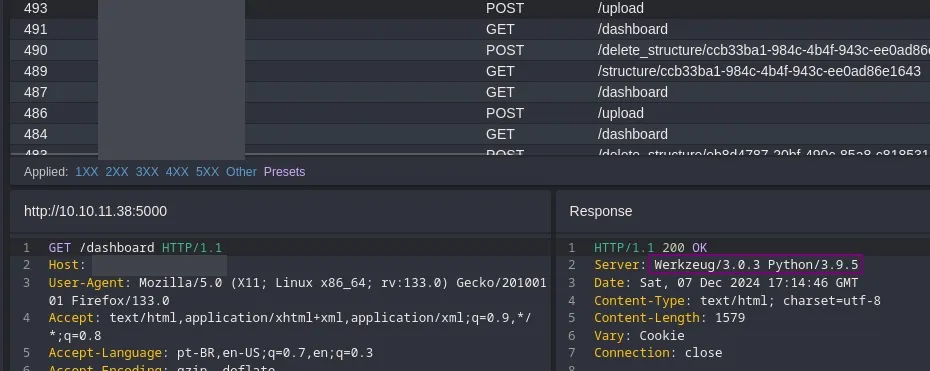Image resolution: width=930 pixels, height=371 pixels.
Task: Toggle the 3XX status filter
Action: (147, 172)
